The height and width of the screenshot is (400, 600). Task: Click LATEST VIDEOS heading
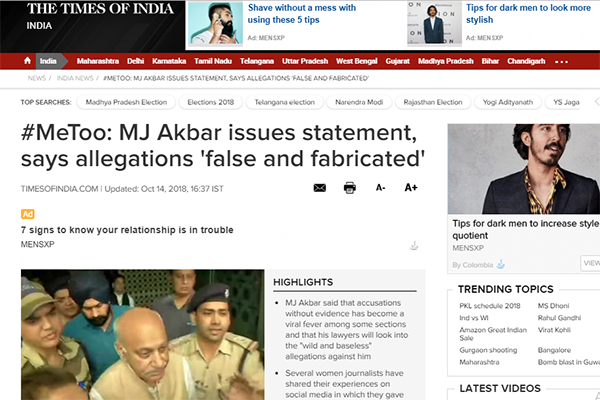(x=500, y=388)
